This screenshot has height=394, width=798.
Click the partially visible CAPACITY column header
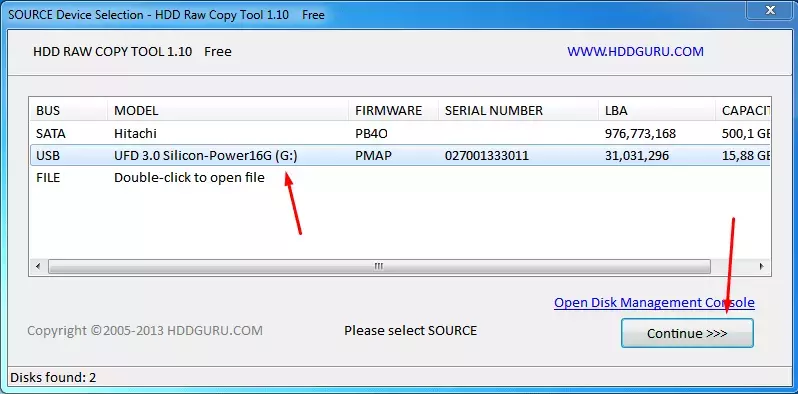coord(744,110)
